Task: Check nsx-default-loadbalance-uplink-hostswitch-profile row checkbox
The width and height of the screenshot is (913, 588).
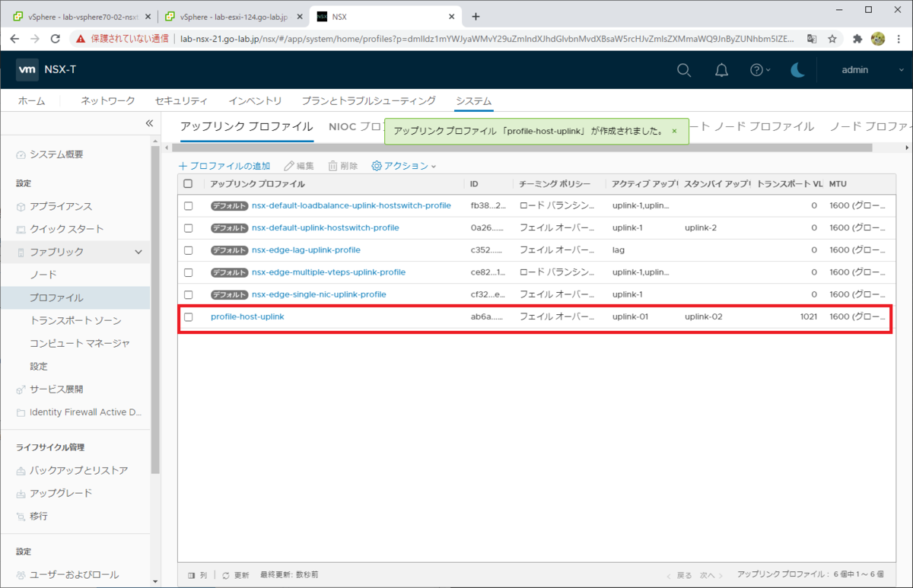Action: [189, 205]
